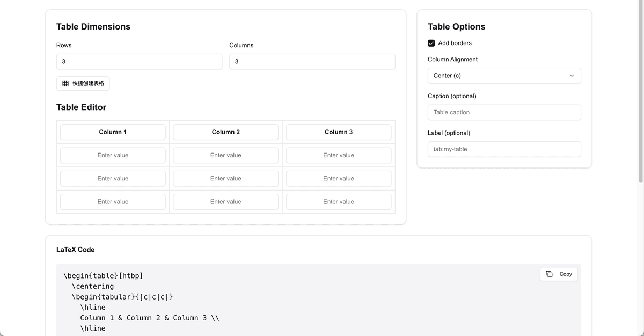Click first row cell under Column 2

(x=226, y=155)
